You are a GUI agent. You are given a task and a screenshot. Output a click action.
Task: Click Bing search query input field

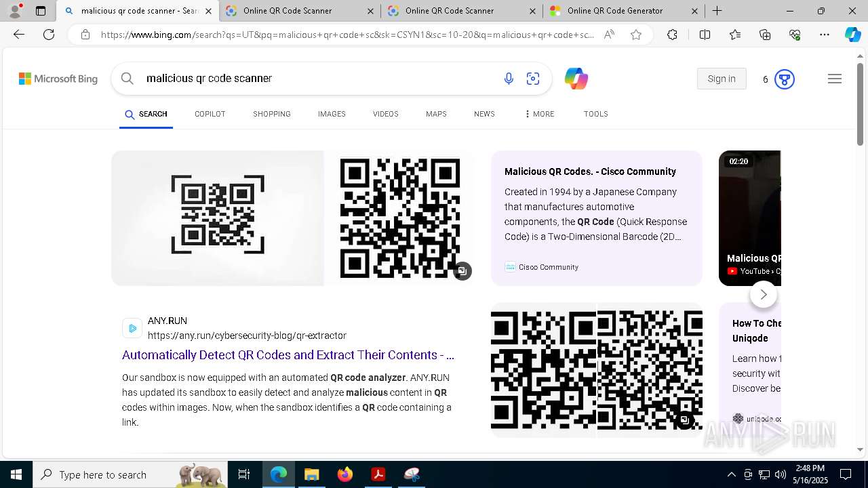pos(319,79)
